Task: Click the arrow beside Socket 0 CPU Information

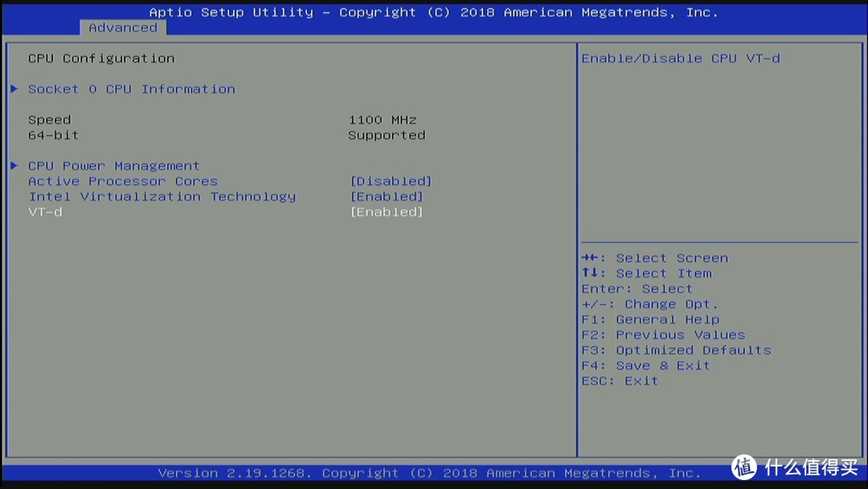Action: click(15, 88)
